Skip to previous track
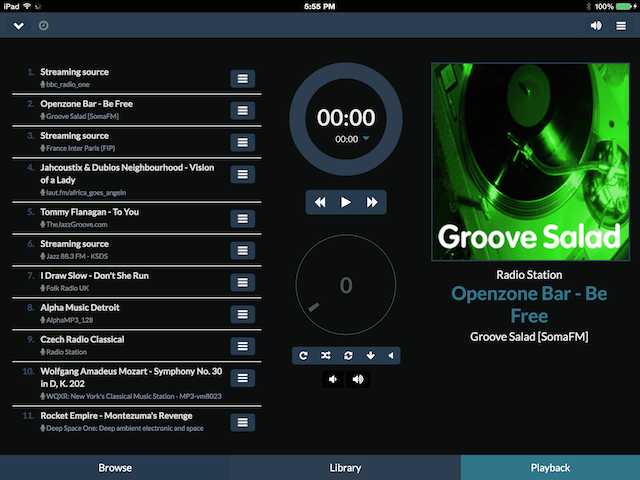 pyautogui.click(x=320, y=202)
